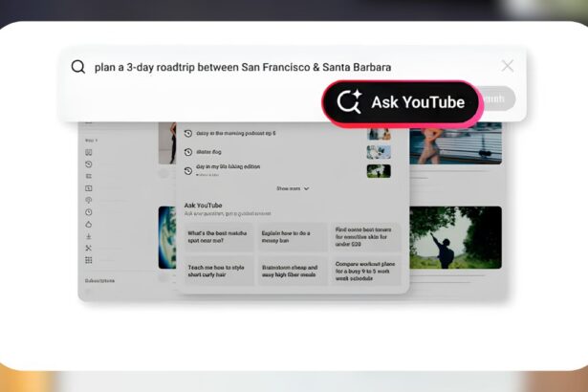Choose the cheap high fiber meals prompt

(293, 272)
